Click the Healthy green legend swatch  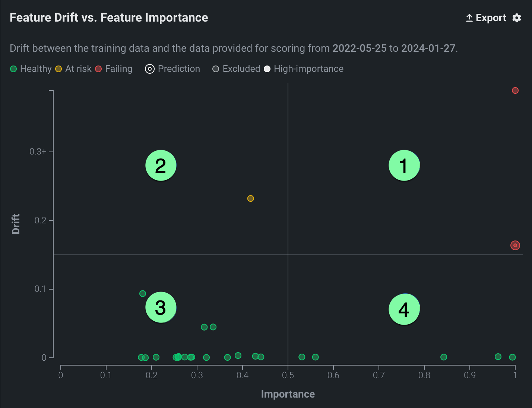13,69
